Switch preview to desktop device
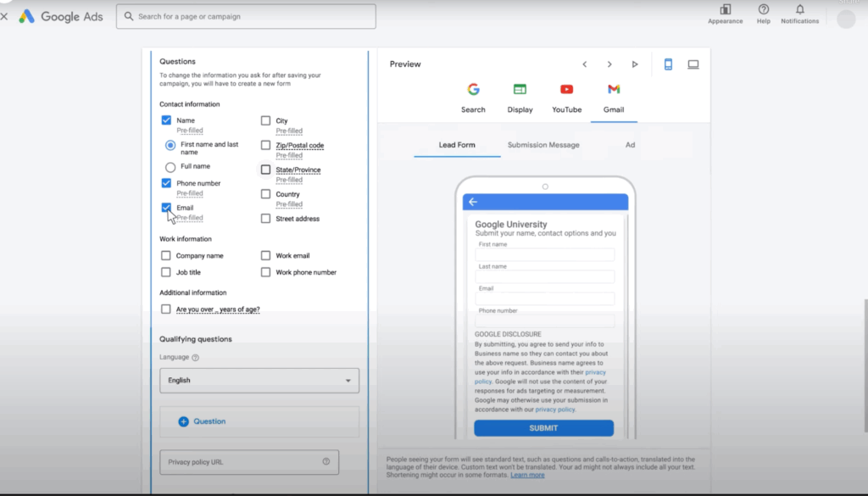The height and width of the screenshot is (496, 868). 693,64
